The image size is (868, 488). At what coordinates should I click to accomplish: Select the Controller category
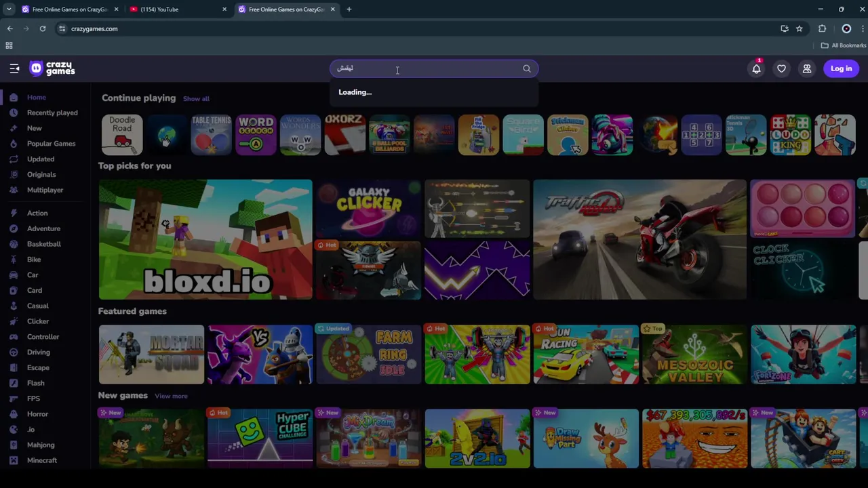point(43,337)
